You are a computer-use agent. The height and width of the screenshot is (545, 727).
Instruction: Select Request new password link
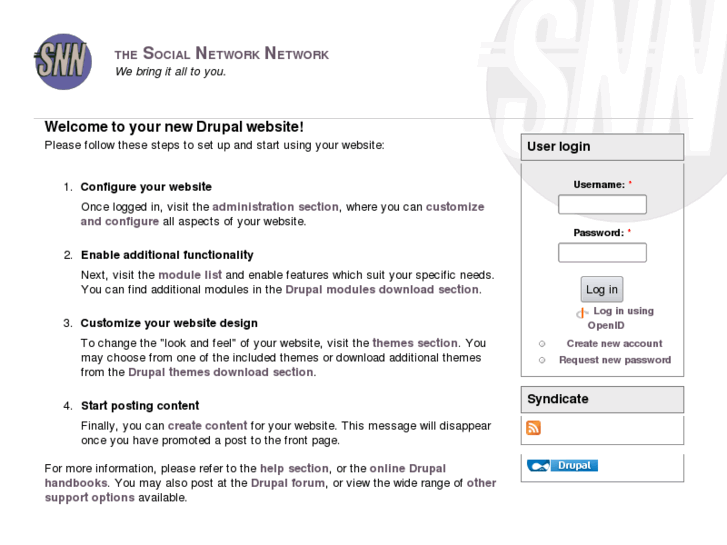pyautogui.click(x=615, y=360)
